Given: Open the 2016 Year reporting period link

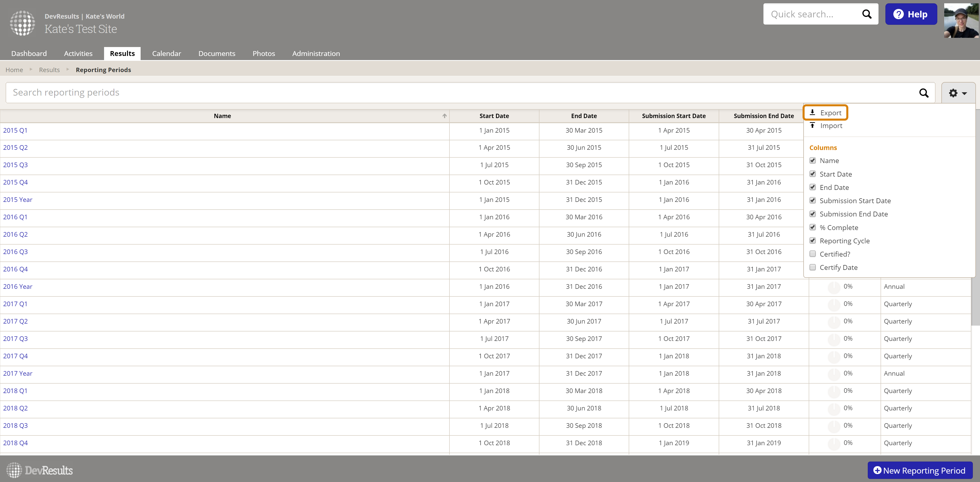Looking at the screenshot, I should (17, 286).
